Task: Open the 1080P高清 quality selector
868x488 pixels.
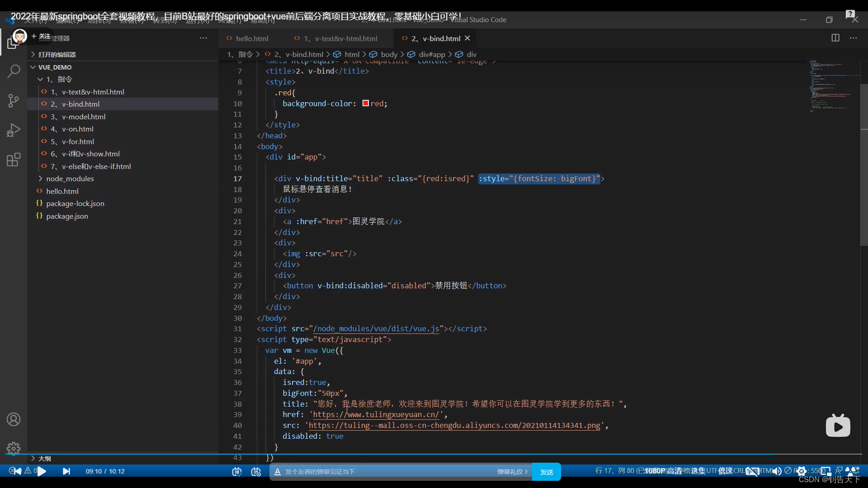Action: [x=663, y=471]
